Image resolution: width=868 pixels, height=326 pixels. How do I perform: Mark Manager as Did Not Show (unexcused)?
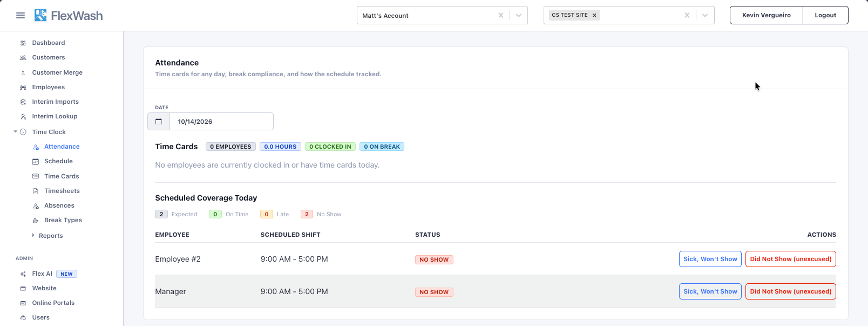pyautogui.click(x=791, y=291)
